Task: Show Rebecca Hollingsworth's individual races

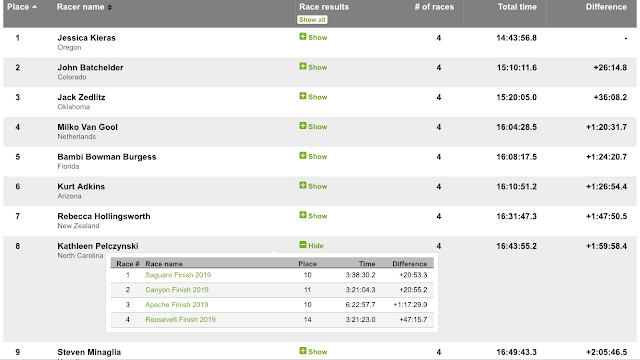Action: pos(313,216)
